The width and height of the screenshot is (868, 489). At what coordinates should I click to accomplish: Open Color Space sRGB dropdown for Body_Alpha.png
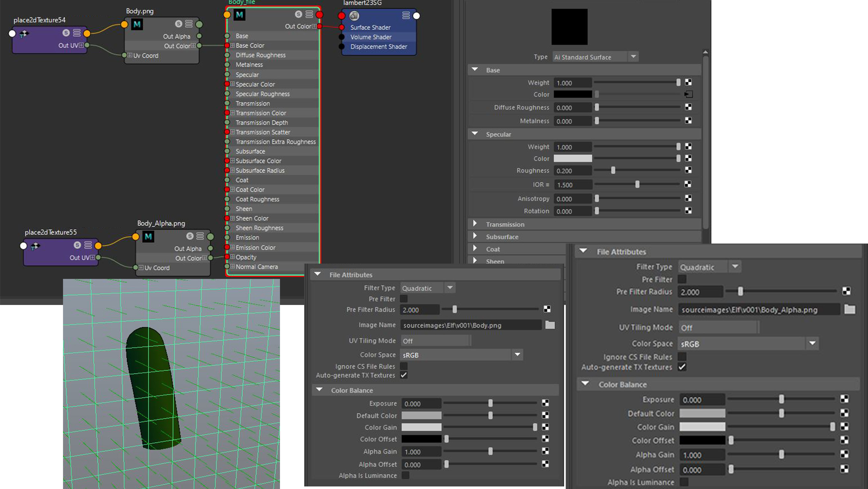click(x=748, y=344)
